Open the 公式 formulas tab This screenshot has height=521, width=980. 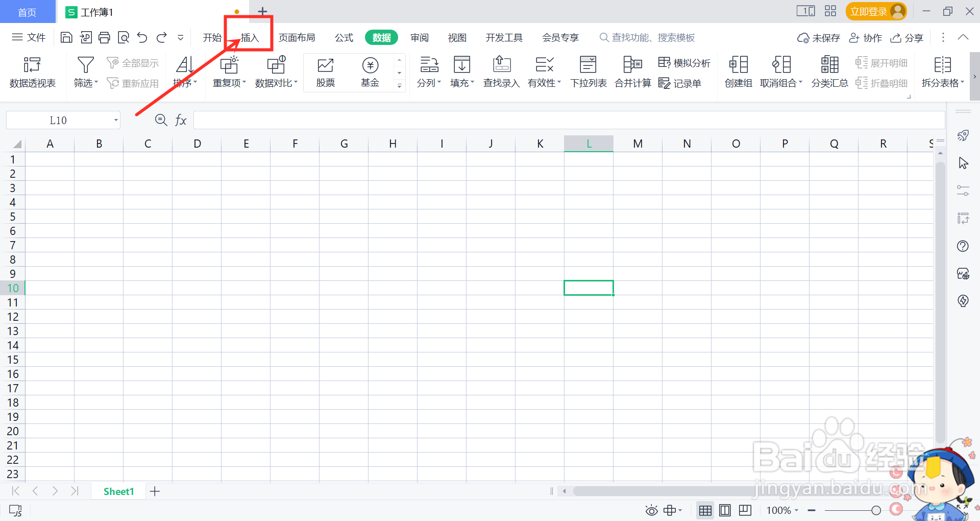(x=343, y=37)
